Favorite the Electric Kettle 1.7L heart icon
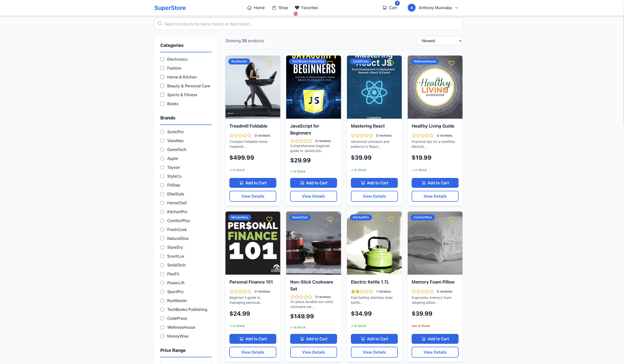The image size is (624, 364). point(391,219)
